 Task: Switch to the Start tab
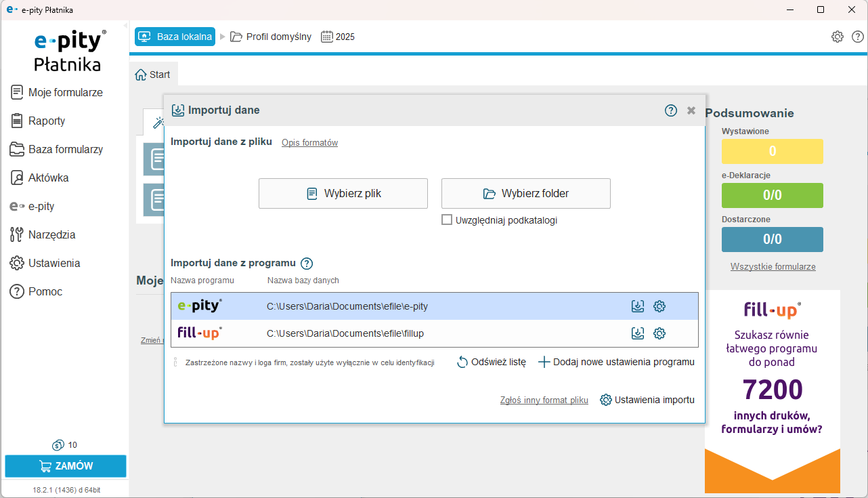tap(153, 75)
